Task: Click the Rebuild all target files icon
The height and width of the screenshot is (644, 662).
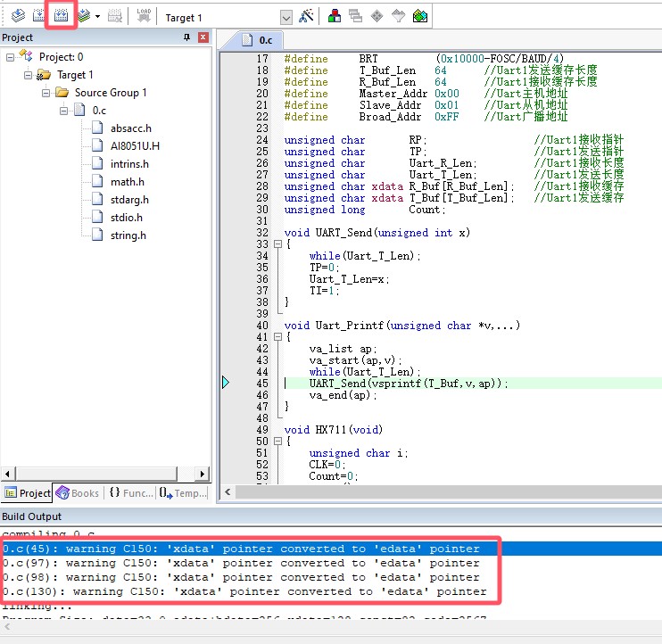Action: [61, 16]
